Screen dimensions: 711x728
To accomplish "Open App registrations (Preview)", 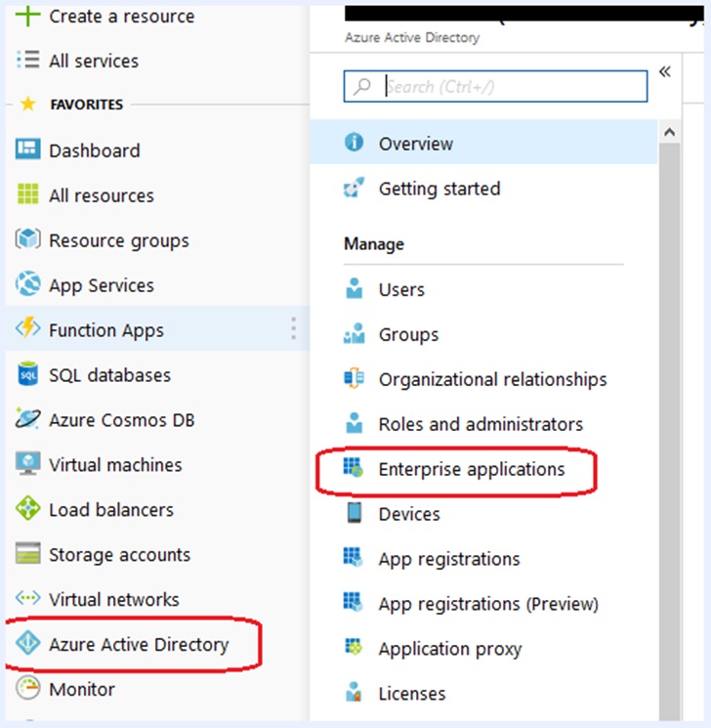I will tap(487, 604).
